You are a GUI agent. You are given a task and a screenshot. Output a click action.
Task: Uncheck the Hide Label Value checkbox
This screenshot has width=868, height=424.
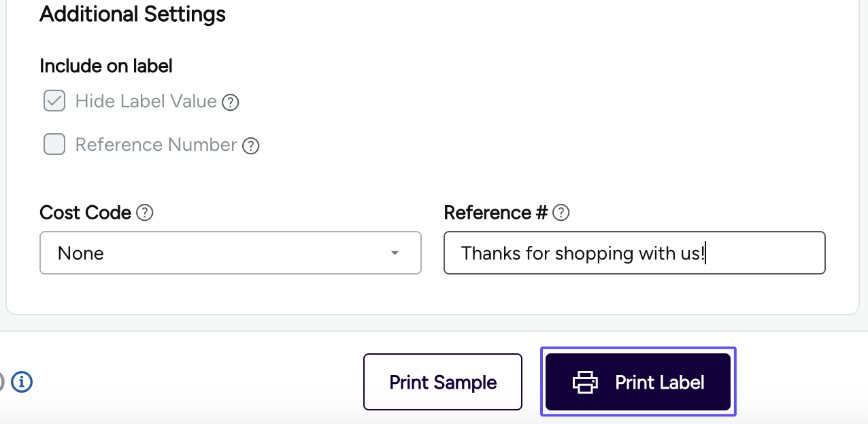(x=54, y=101)
